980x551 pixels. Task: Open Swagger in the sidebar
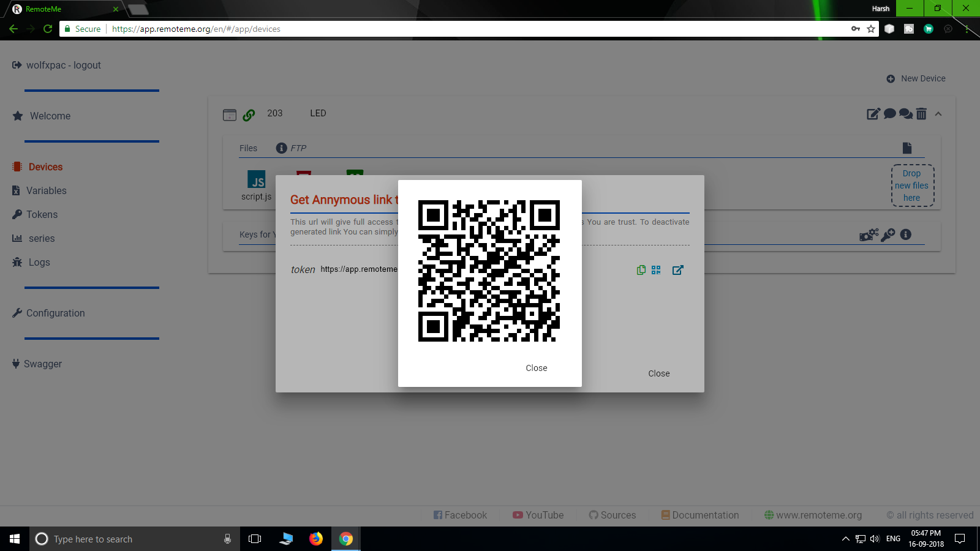37,364
